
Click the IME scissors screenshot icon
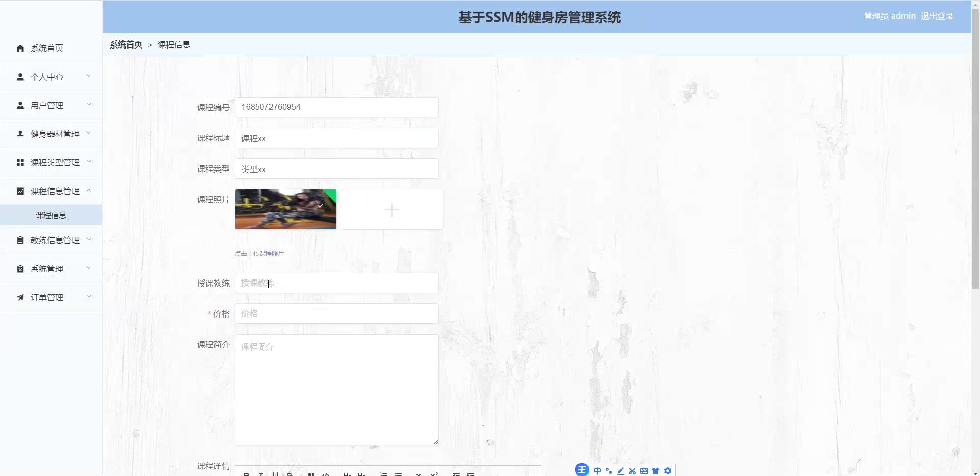point(632,471)
